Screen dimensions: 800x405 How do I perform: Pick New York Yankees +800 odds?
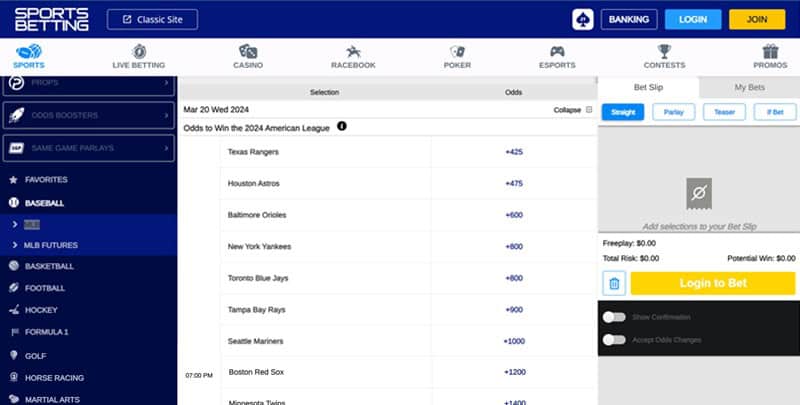click(x=514, y=246)
